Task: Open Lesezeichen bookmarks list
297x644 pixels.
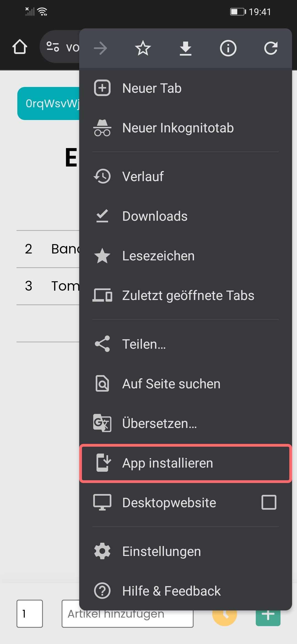Action: pos(186,256)
